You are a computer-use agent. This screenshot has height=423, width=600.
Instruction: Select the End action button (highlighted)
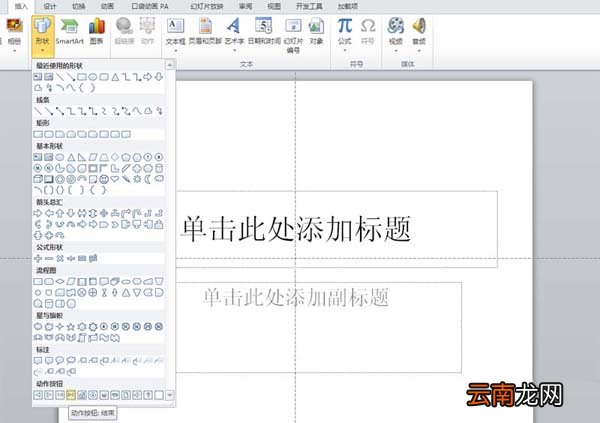click(71, 395)
